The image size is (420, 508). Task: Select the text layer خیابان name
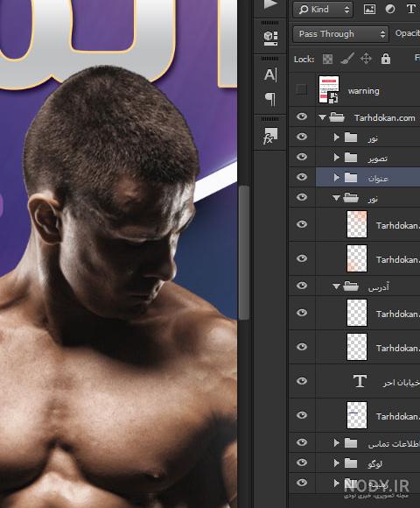402,383
